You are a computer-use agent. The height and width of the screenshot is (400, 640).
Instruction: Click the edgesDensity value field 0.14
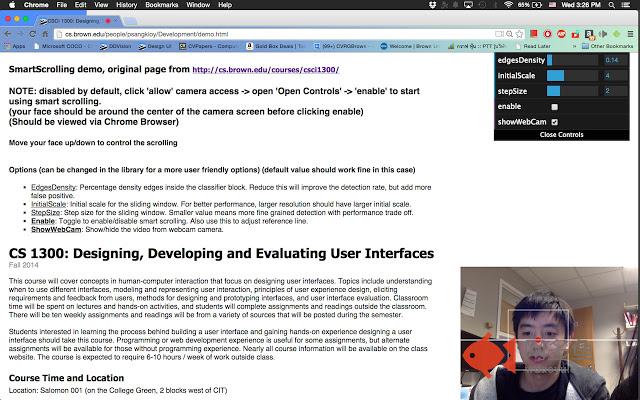point(614,60)
